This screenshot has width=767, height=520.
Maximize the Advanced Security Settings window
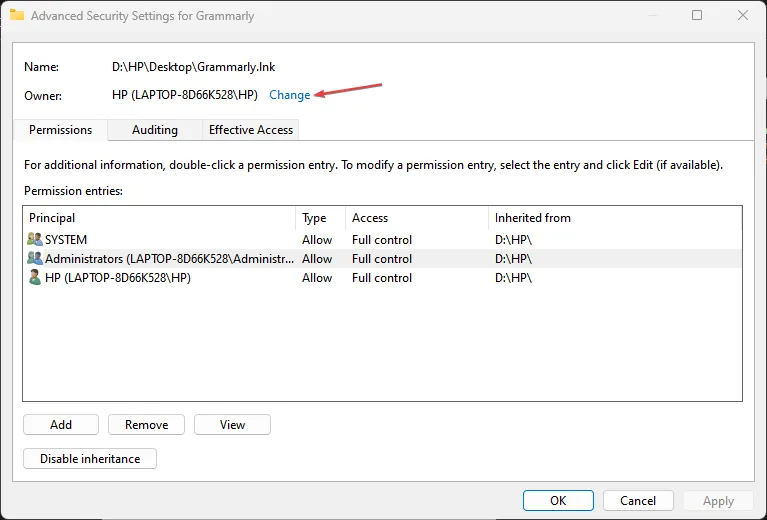(x=697, y=15)
